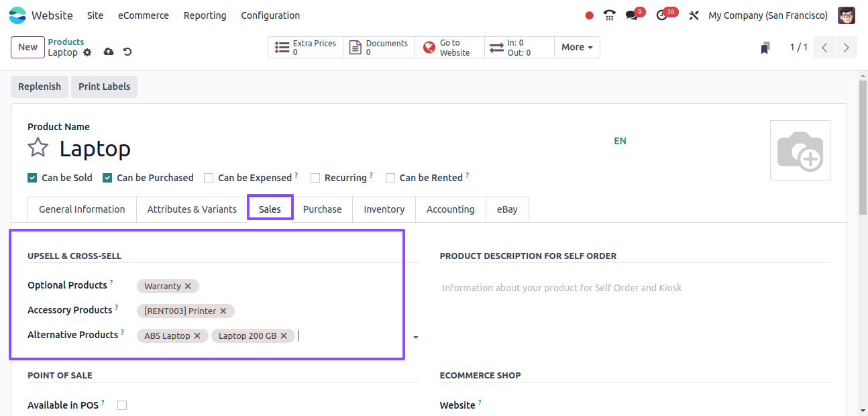Open help tooltip next to Can be Rented
This screenshot has height=416, width=868.
click(467, 175)
